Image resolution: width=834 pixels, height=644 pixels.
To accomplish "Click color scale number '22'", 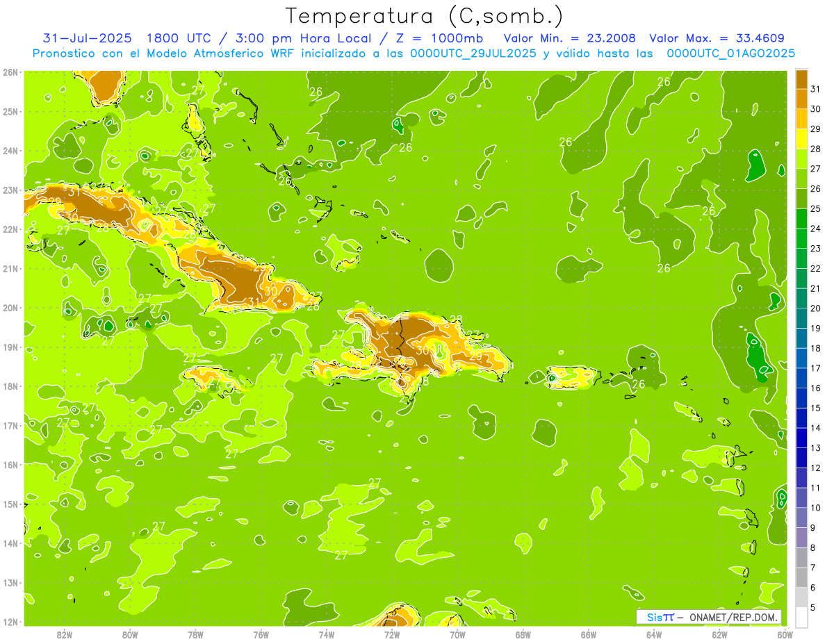I will click(x=817, y=268).
